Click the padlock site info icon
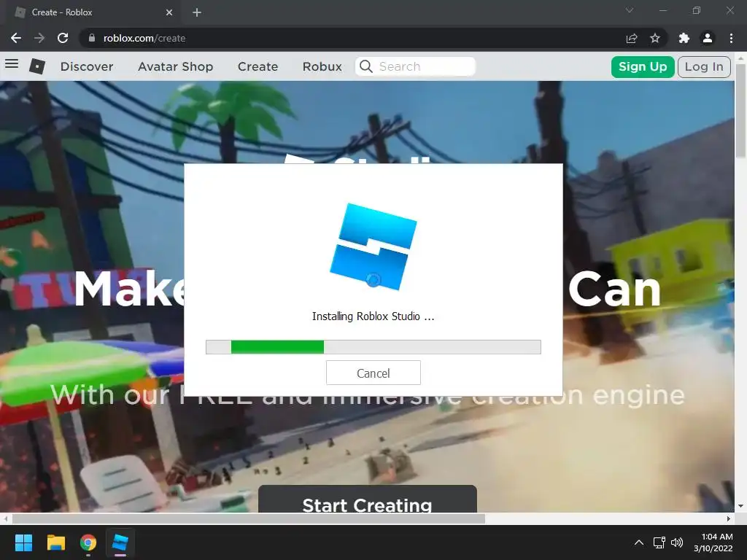 click(91, 38)
